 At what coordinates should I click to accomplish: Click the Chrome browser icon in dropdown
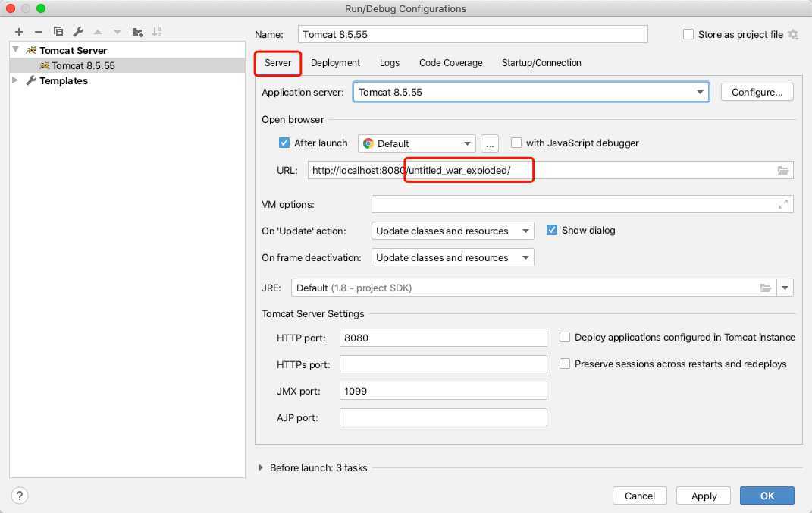pyautogui.click(x=368, y=143)
